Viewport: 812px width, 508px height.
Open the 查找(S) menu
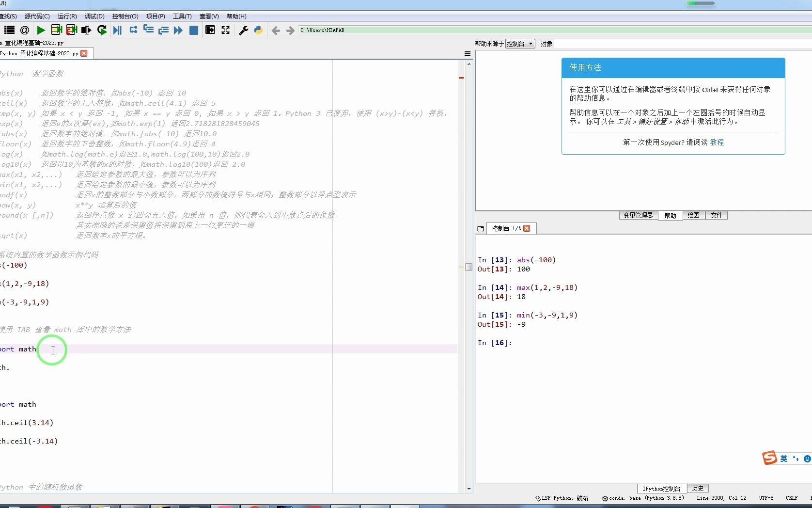click(x=8, y=16)
